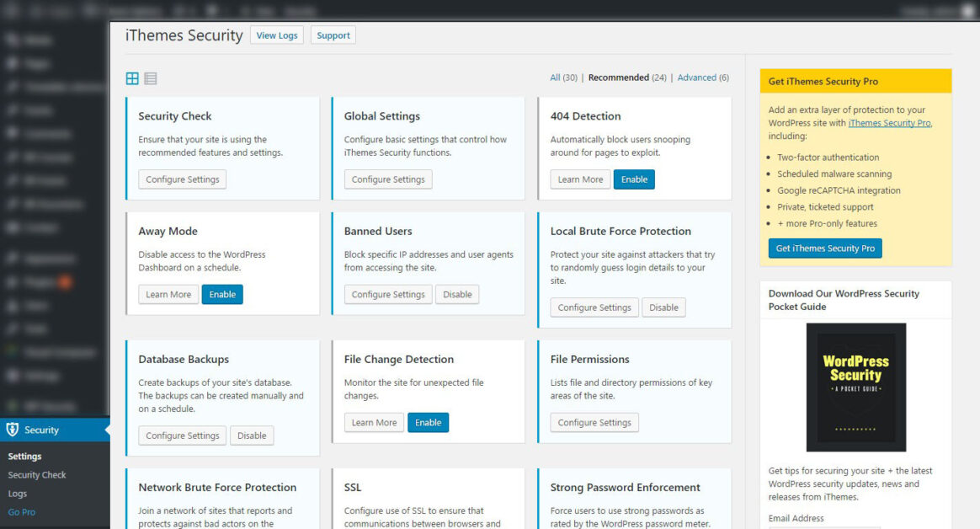Click the Email Address label

point(796,518)
